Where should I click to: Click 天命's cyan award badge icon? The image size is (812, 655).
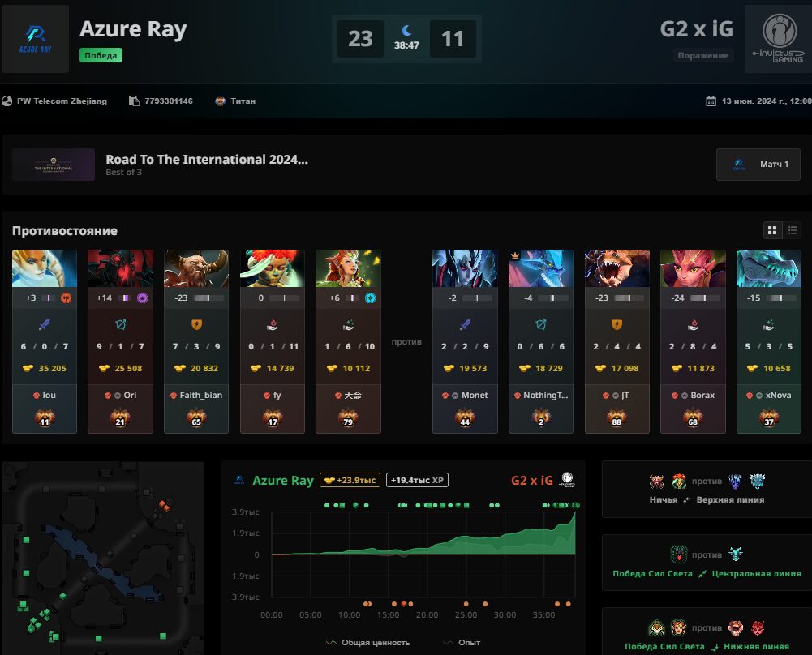point(370,298)
